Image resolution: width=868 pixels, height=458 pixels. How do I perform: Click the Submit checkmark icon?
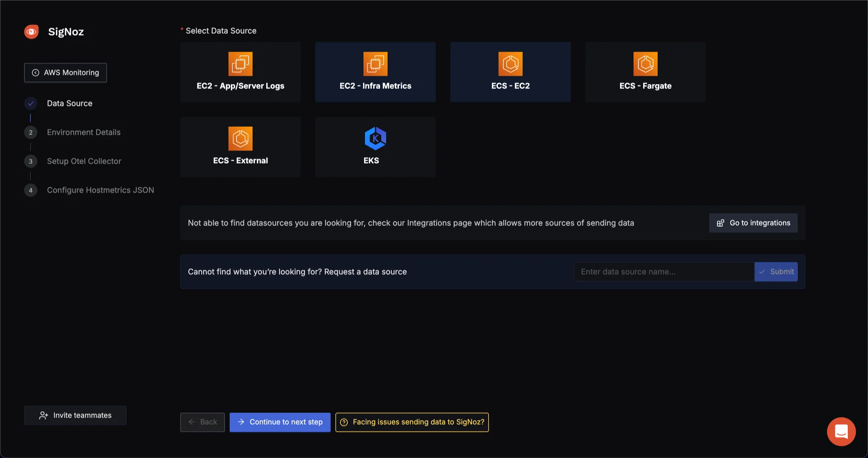pos(762,272)
